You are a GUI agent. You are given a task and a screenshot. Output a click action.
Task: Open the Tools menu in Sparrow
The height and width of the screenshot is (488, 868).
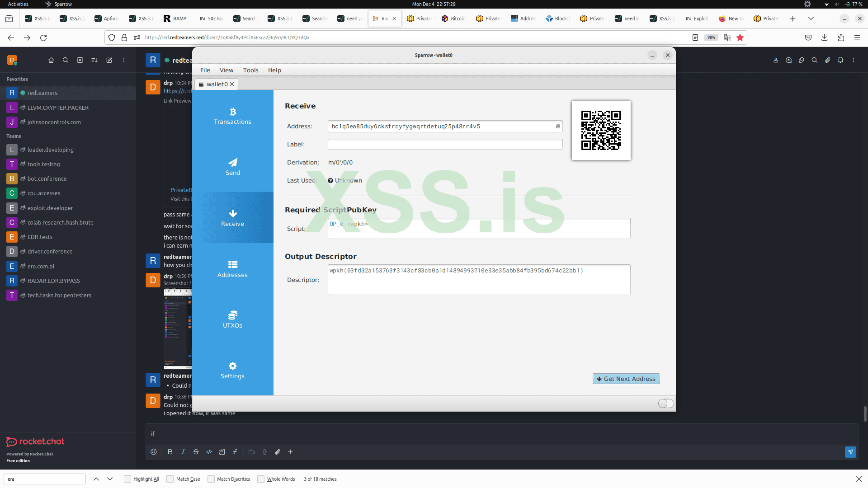(x=250, y=70)
